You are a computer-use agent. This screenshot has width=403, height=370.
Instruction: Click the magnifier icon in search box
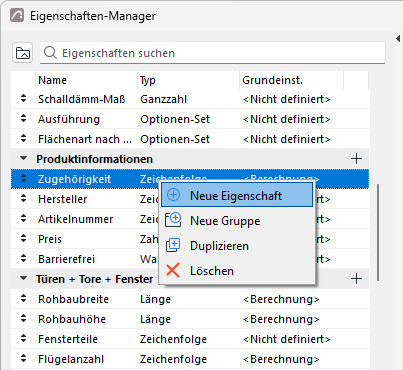point(50,53)
